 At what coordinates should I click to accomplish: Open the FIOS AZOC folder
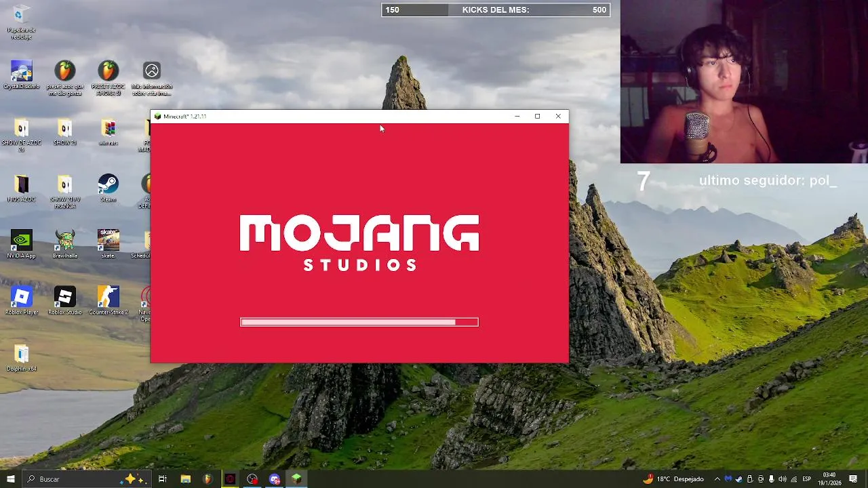point(21,188)
